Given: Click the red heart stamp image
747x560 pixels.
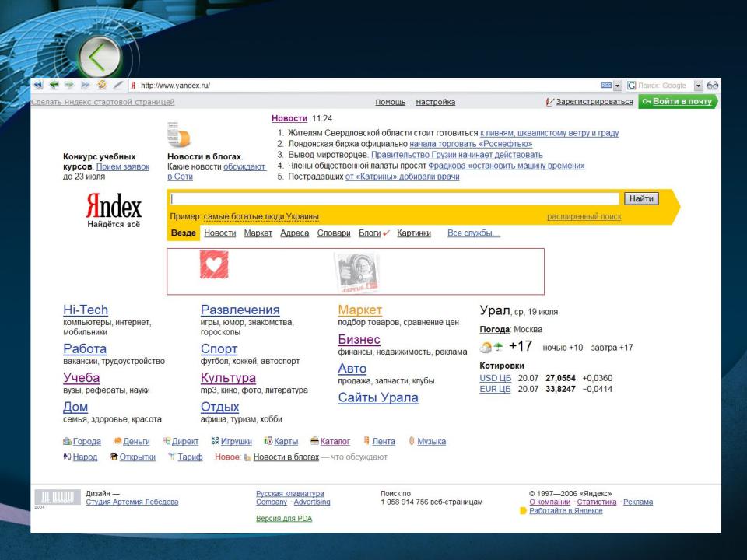Looking at the screenshot, I should 214,264.
